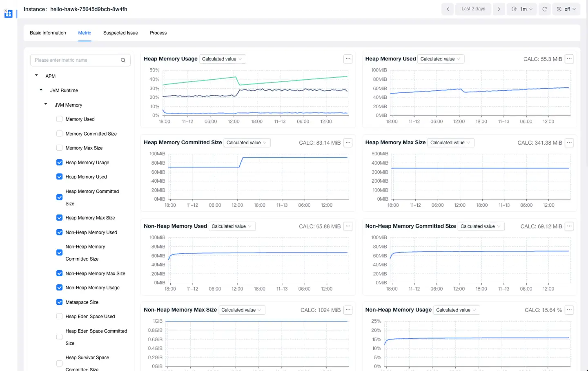
Task: Click the Last 2 days time range button
Action: tap(473, 9)
